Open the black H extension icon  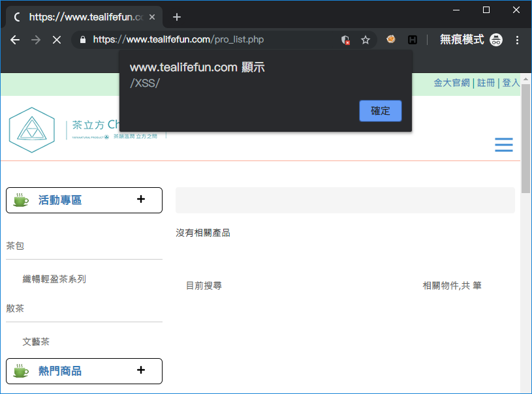[413, 40]
